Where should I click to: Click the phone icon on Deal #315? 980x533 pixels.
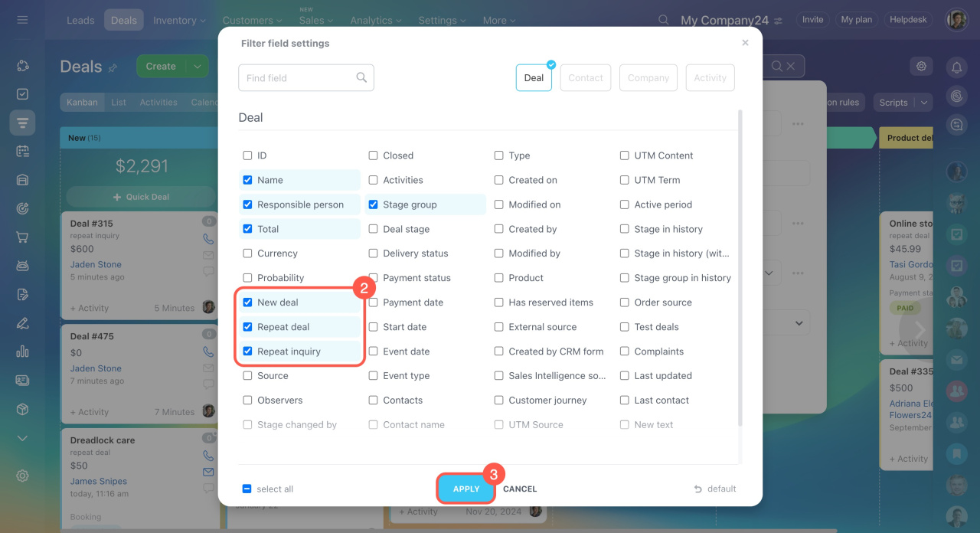pos(208,239)
